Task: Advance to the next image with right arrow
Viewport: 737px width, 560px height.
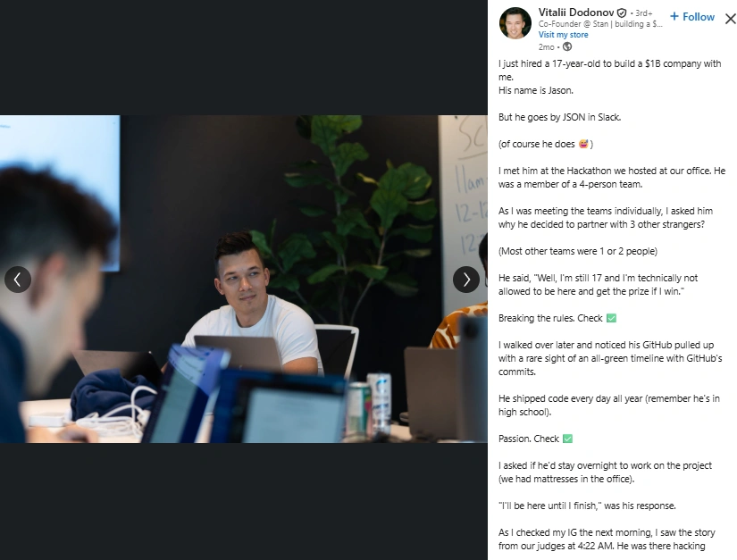Action: pos(466,280)
